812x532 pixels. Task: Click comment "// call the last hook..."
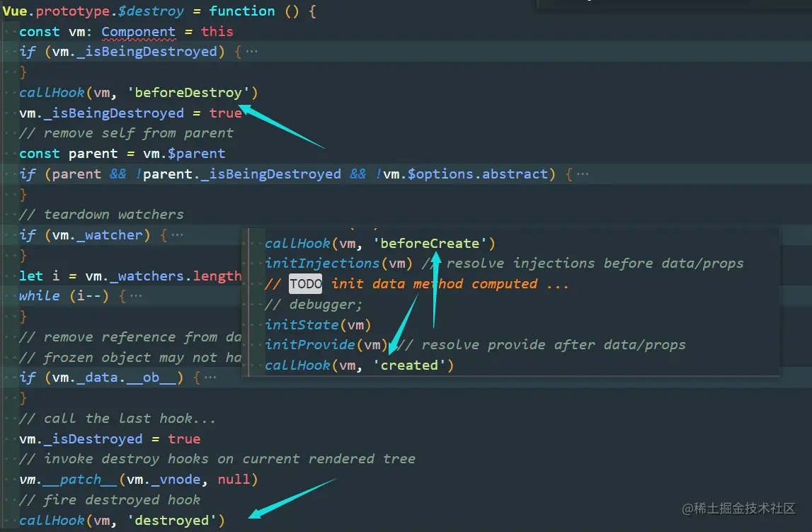pyautogui.click(x=118, y=419)
